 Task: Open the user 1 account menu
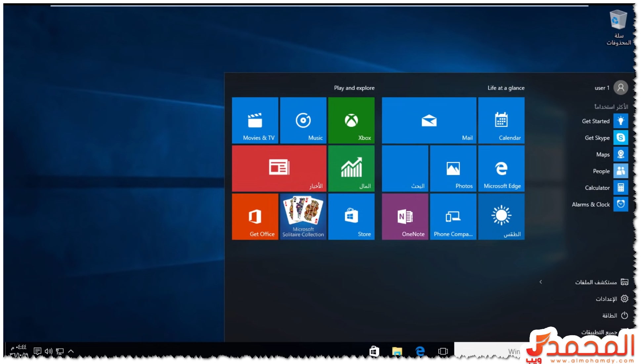(611, 88)
